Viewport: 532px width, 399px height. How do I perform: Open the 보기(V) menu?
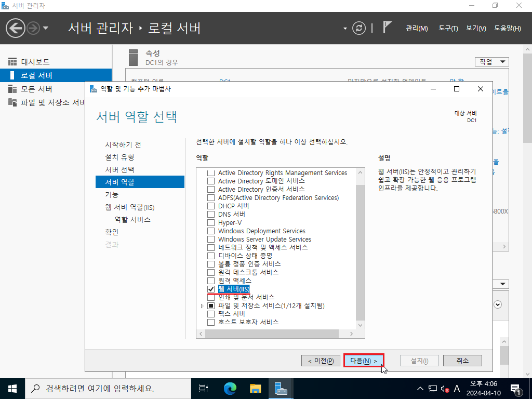[x=476, y=29]
